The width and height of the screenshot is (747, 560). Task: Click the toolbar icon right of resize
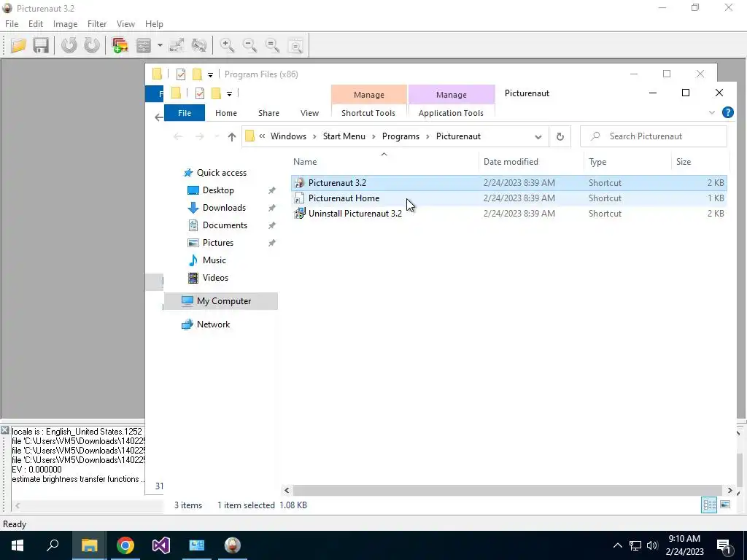tap(198, 46)
